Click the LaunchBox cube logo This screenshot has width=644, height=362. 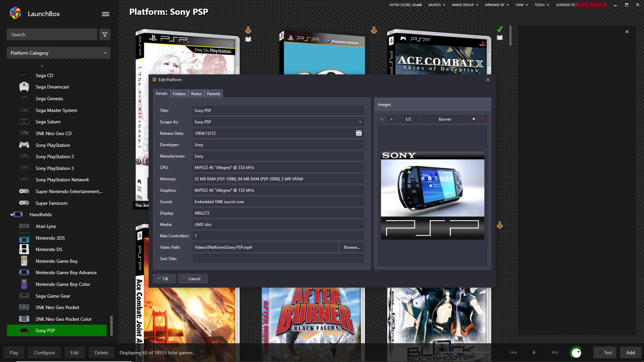(15, 13)
